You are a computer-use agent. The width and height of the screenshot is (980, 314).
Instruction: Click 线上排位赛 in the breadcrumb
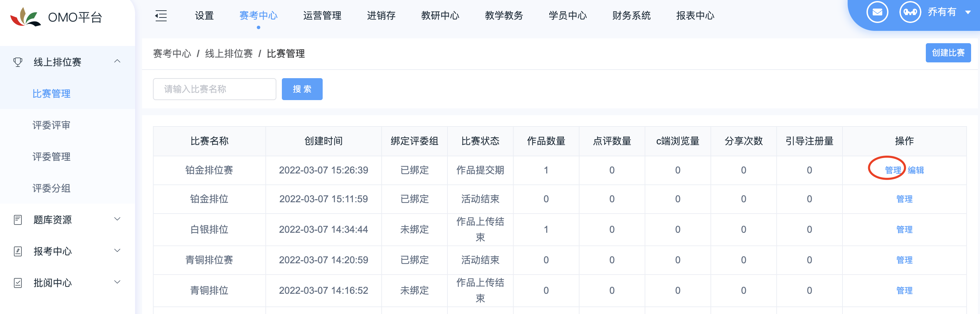pyautogui.click(x=229, y=53)
